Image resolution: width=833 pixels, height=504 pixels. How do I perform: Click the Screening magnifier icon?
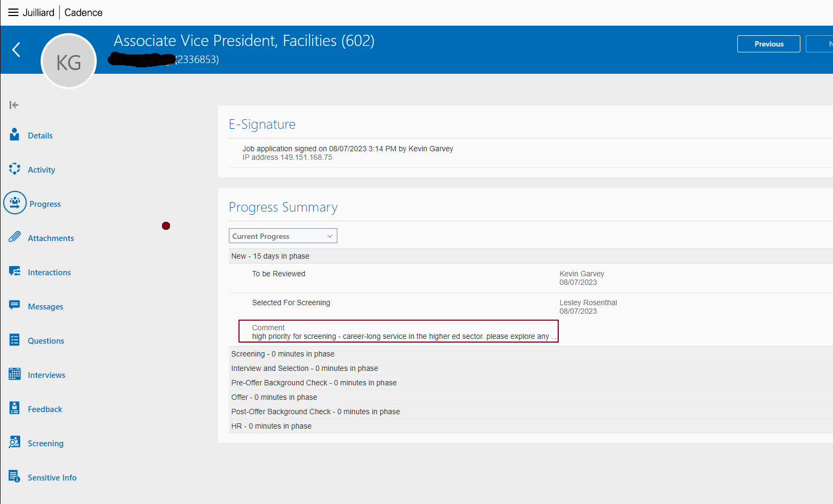pos(14,442)
